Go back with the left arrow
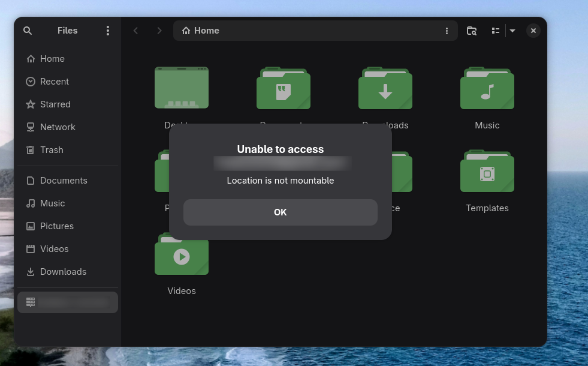588x366 pixels. pos(135,31)
